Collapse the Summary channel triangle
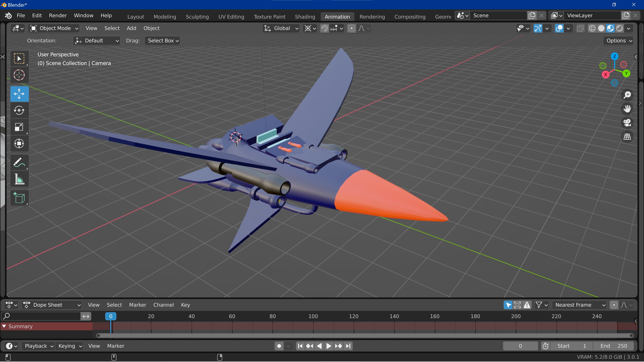This screenshot has height=362, width=644. click(x=4, y=326)
